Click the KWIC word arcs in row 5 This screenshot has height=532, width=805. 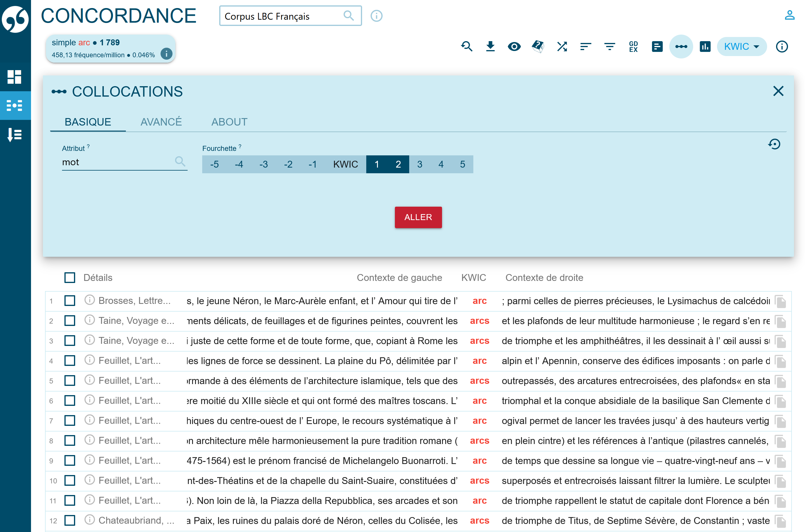tap(480, 381)
